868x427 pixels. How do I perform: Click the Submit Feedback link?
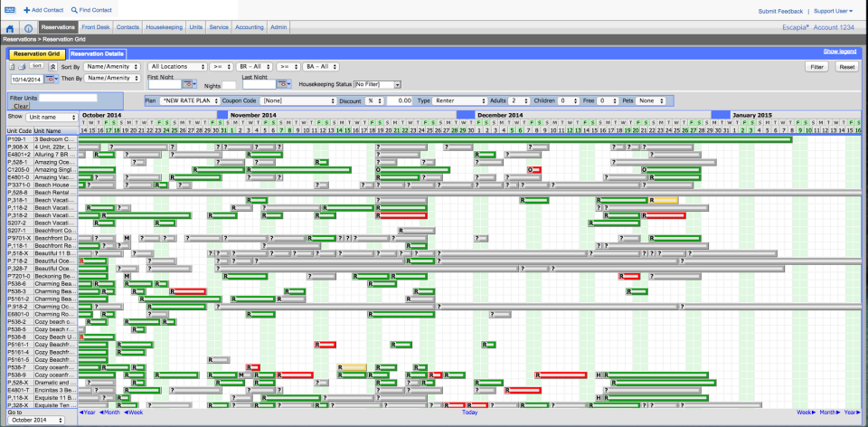point(780,11)
